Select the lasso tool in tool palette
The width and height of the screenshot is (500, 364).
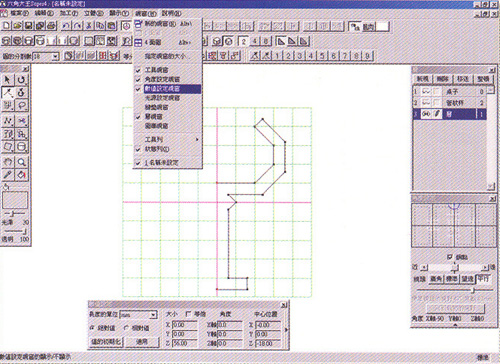click(x=22, y=106)
